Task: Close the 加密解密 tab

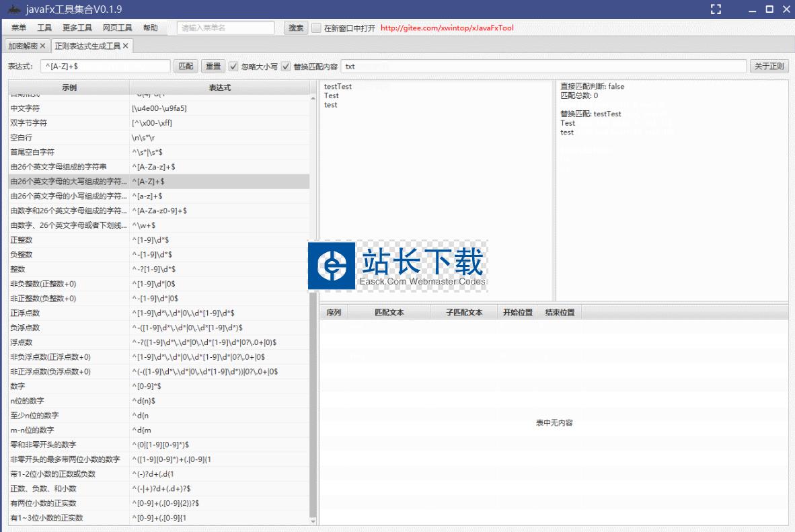Action: point(43,46)
